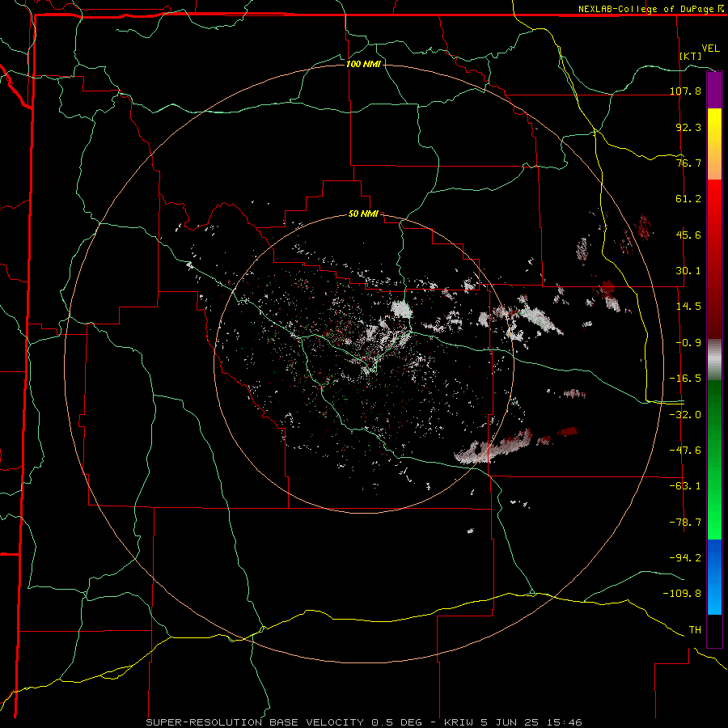This screenshot has height=728, width=728.
Task: Click the 50 NMI range ring label
Action: 363,214
